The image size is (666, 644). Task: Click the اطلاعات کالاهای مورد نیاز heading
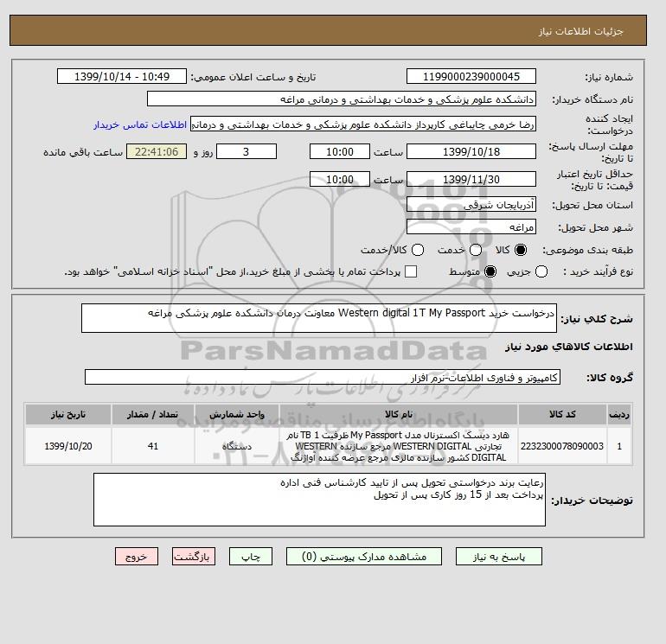[x=569, y=347]
